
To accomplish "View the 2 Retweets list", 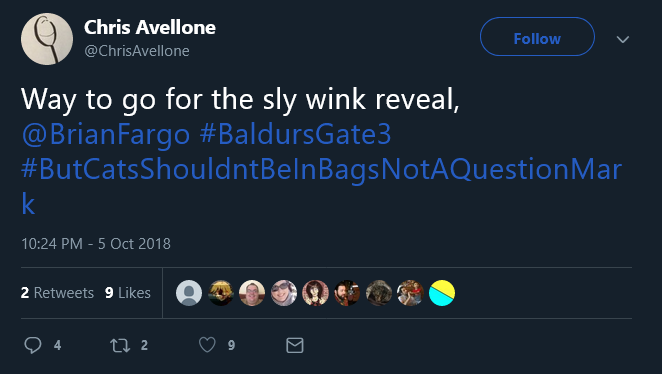I will (x=57, y=293).
